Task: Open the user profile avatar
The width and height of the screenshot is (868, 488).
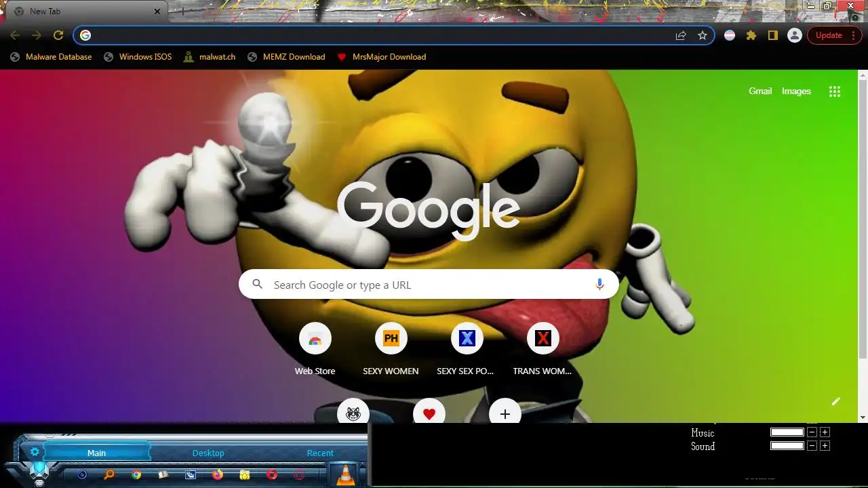Action: [x=795, y=35]
